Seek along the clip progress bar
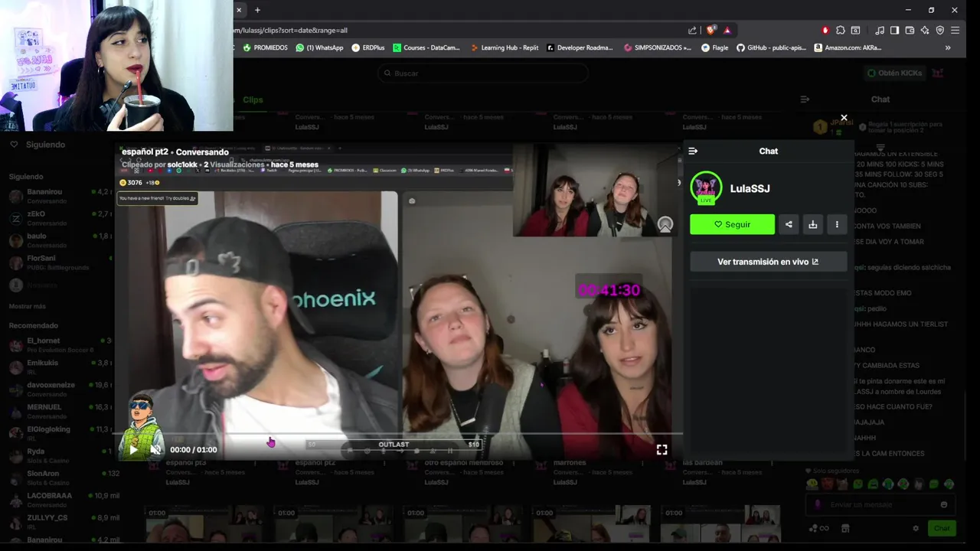 (398, 434)
